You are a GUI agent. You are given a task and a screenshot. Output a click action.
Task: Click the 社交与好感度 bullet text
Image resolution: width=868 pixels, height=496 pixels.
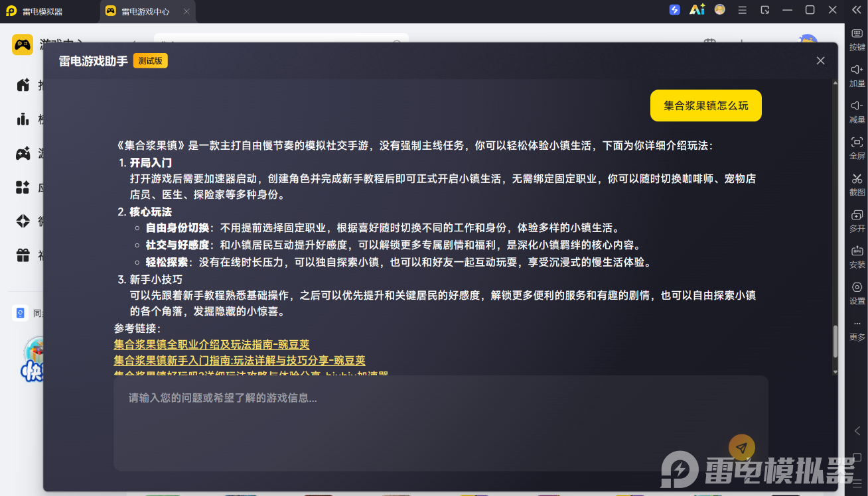click(x=177, y=245)
